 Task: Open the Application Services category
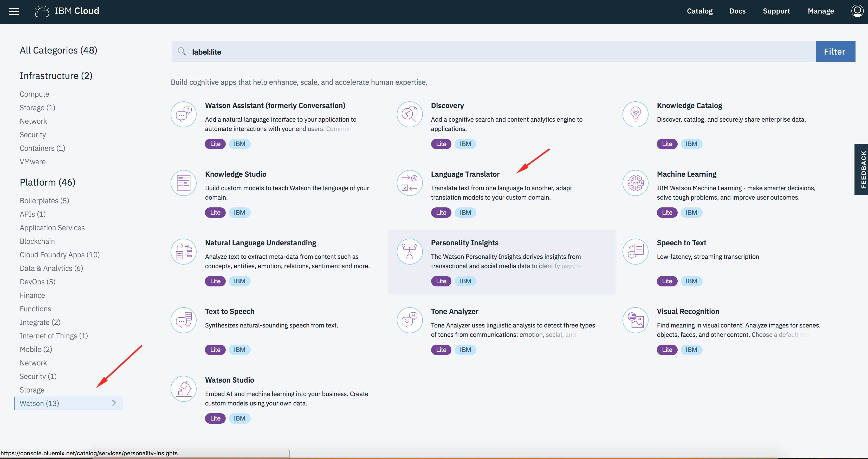[x=52, y=228]
